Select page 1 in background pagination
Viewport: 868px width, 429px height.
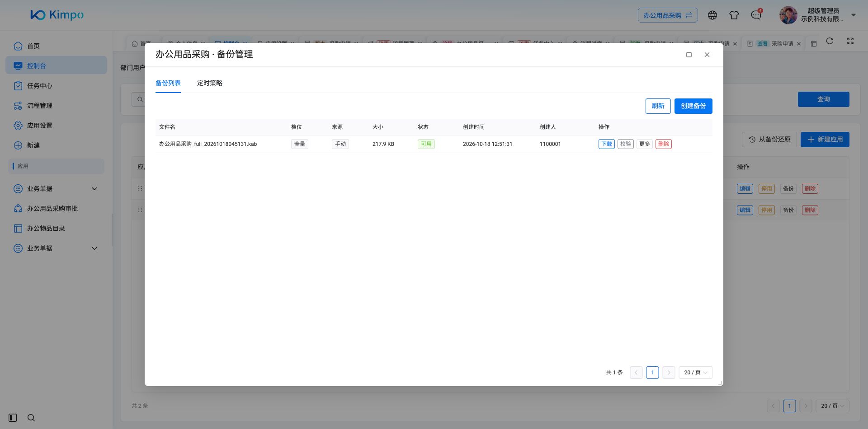click(789, 406)
